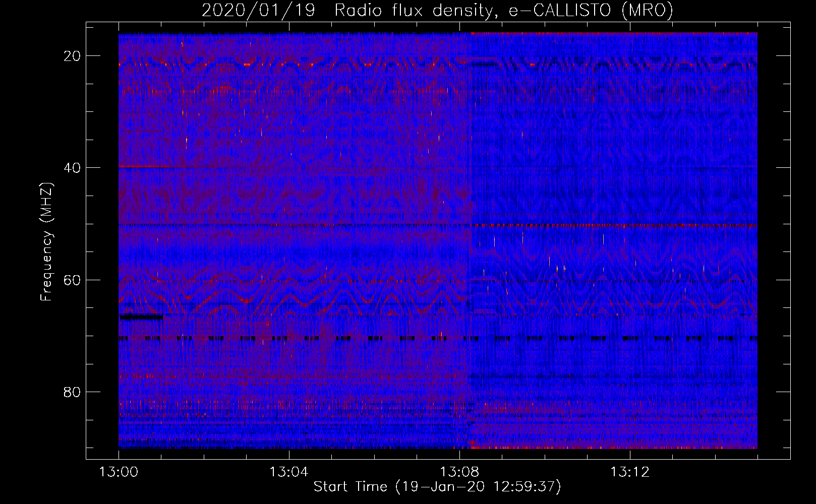The image size is (816, 504).
Task: Click the 13:08 time tick label
Action: 459,472
